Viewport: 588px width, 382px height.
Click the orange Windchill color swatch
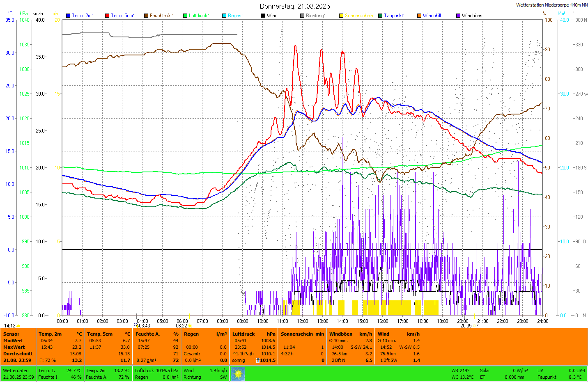click(x=419, y=16)
